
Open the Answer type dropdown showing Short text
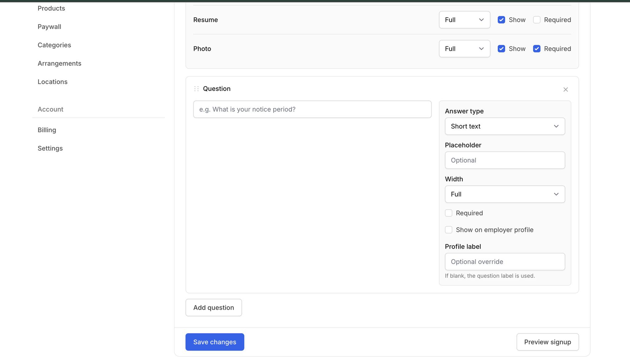(505, 126)
